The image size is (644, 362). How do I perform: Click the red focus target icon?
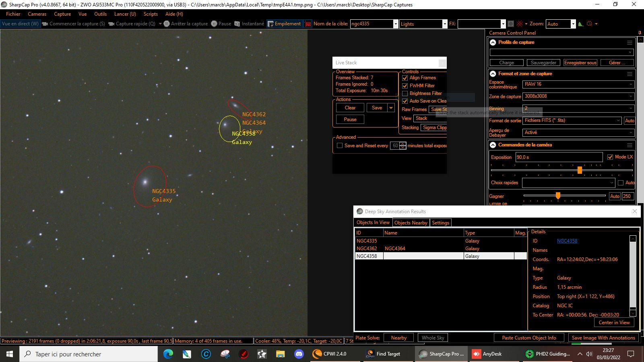pyautogui.click(x=590, y=24)
